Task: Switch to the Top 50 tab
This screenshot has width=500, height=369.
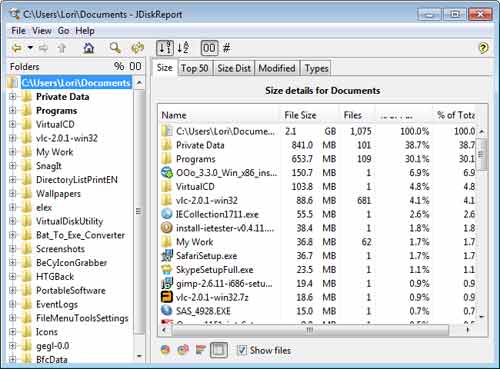Action: (195, 69)
